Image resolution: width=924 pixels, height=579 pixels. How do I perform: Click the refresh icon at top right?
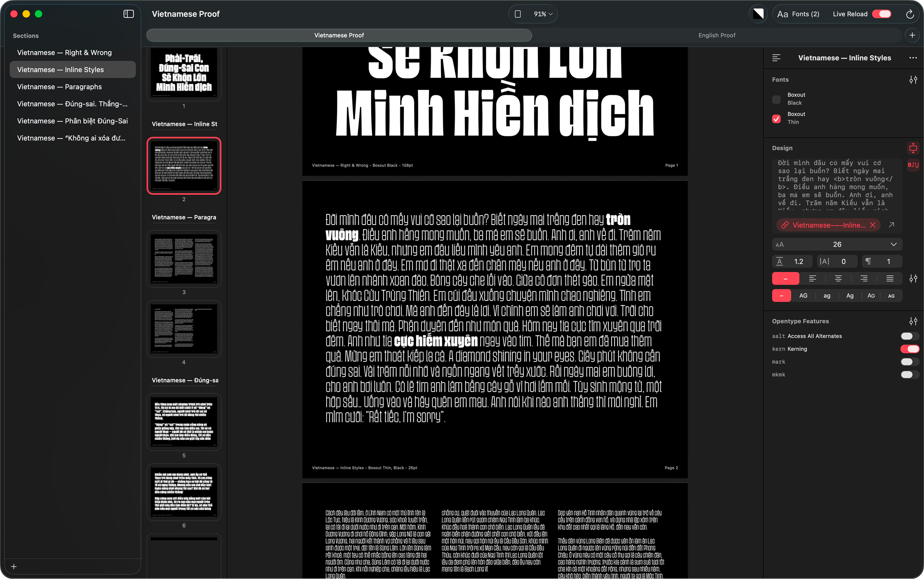(x=910, y=14)
